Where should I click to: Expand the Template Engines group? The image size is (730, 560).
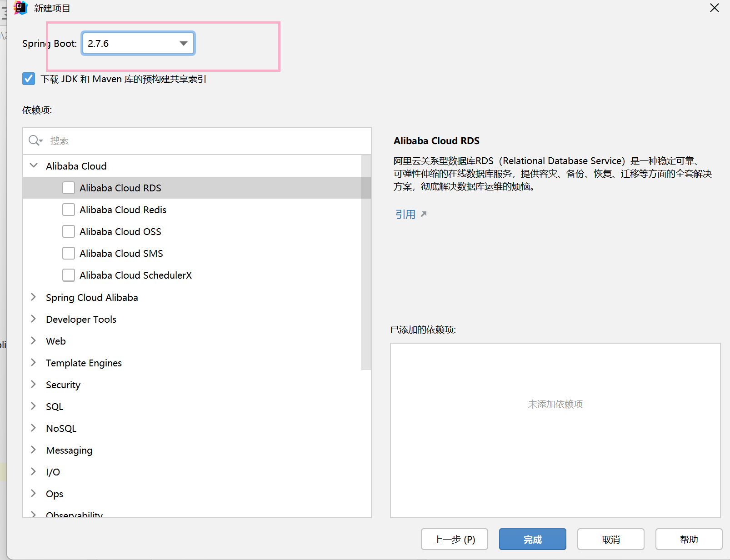33,362
